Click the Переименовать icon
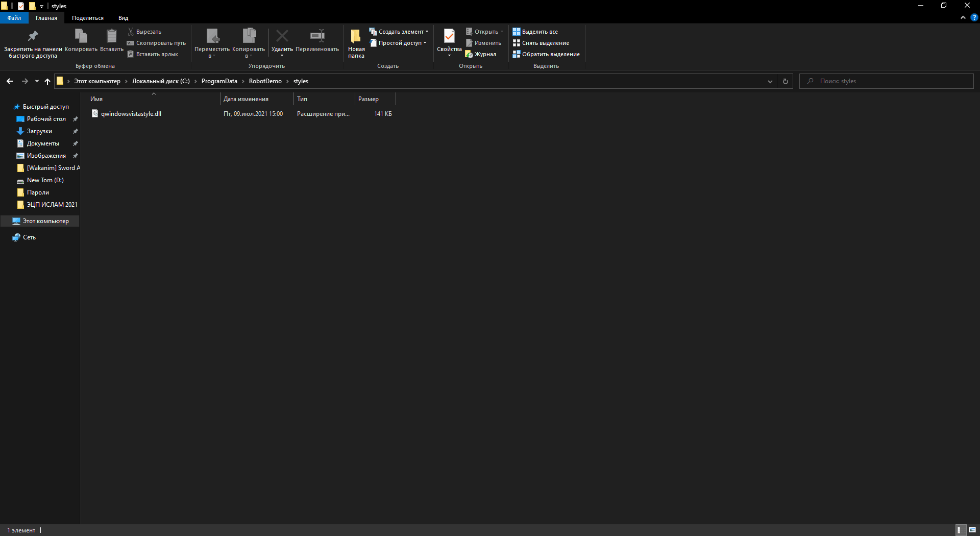The width and height of the screenshot is (980, 536). point(317,41)
